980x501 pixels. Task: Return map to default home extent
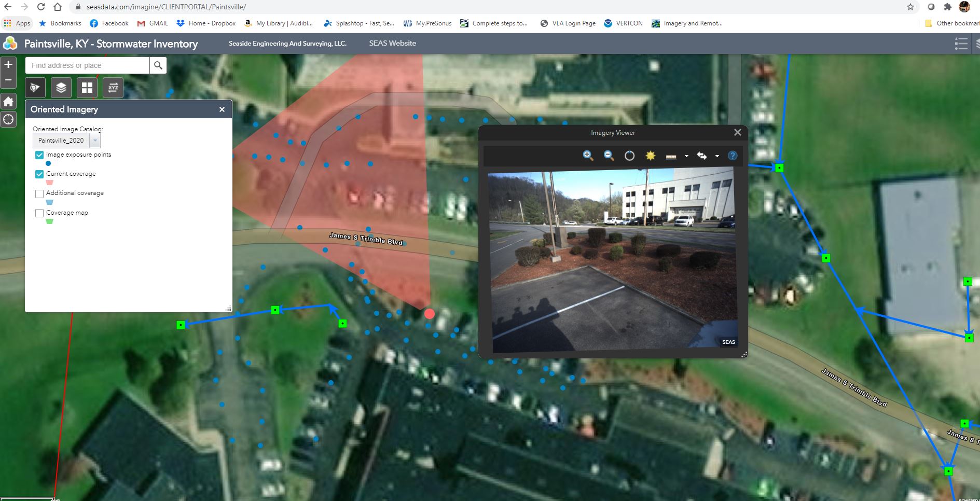click(x=8, y=102)
